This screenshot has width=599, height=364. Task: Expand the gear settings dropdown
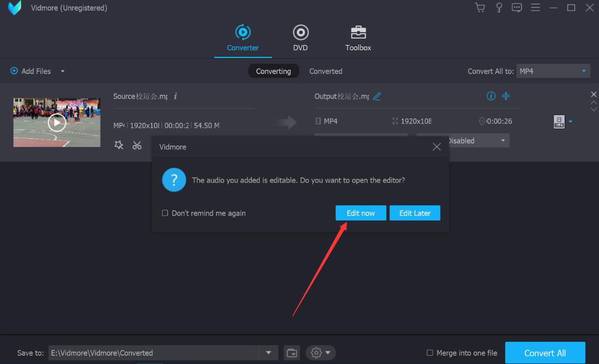coord(320,353)
